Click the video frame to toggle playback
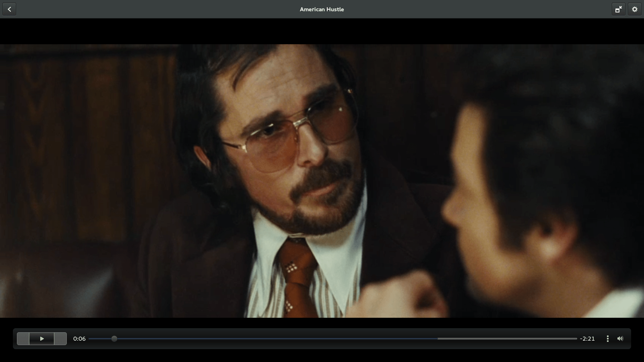The image size is (644, 362). tap(322, 181)
